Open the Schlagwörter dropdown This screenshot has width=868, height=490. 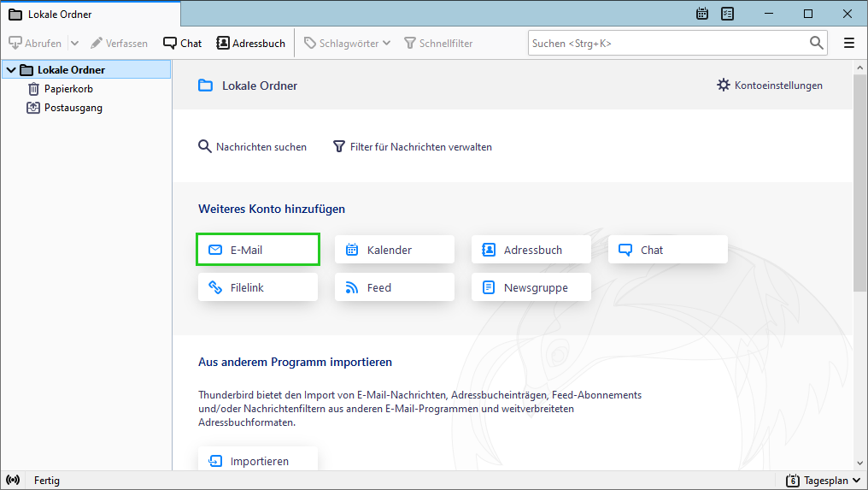click(348, 44)
